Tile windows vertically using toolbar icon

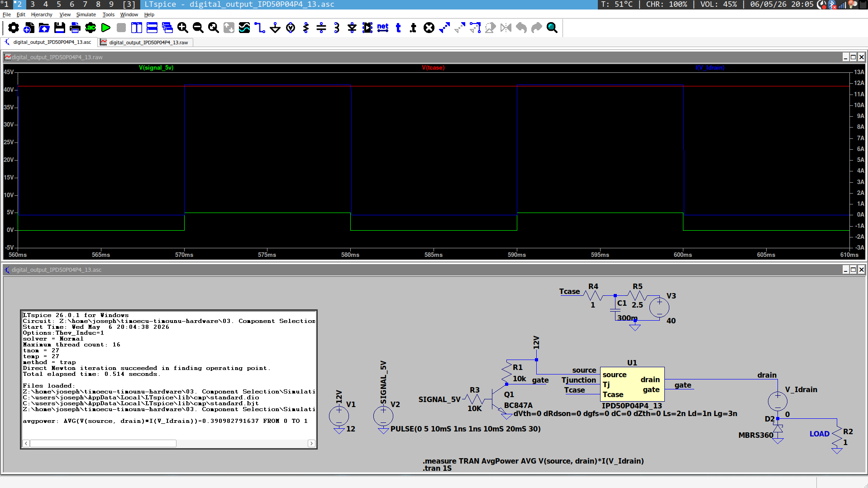(137, 28)
